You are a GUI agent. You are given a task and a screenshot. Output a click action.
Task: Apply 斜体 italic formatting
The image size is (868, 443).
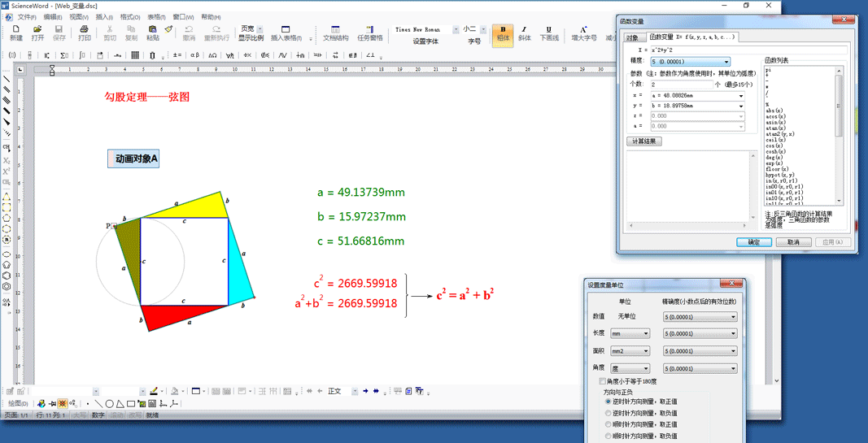click(525, 33)
